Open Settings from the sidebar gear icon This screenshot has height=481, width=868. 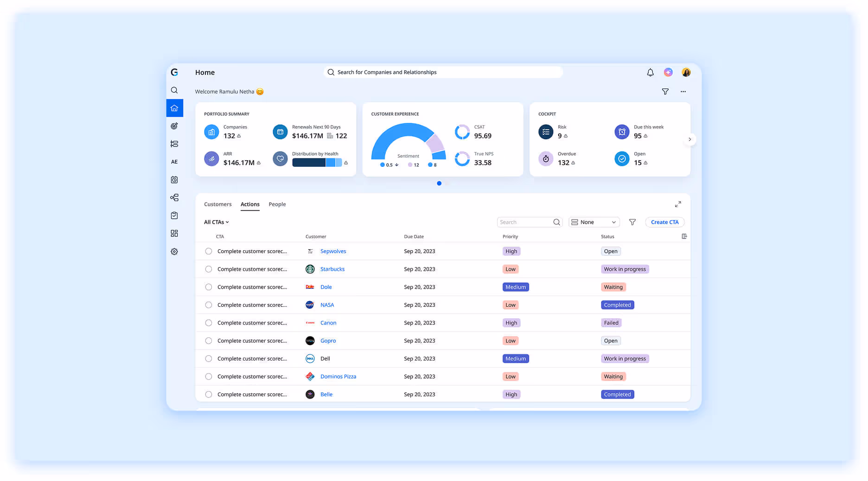pos(174,251)
